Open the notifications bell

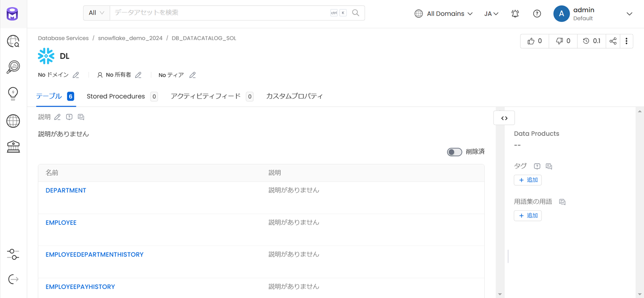pyautogui.click(x=515, y=14)
